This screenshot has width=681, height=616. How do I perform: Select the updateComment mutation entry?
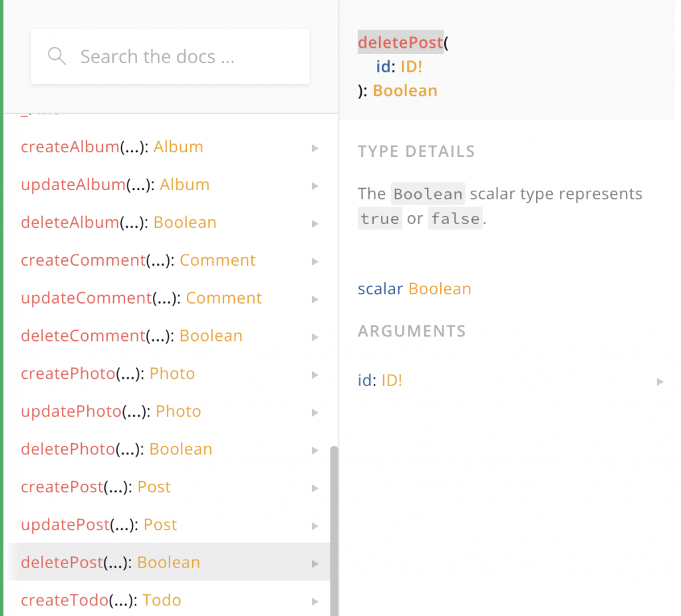click(x=86, y=298)
